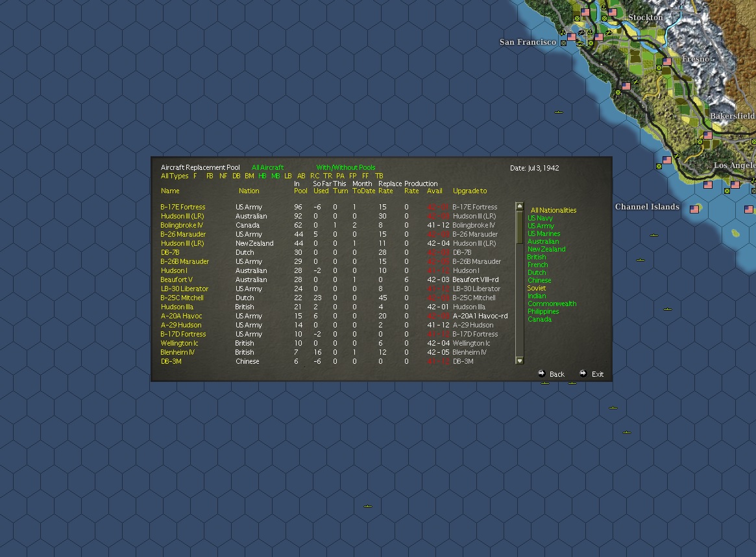Image resolution: width=756 pixels, height=557 pixels.
Task: Click the Back arrow icon
Action: (541, 373)
